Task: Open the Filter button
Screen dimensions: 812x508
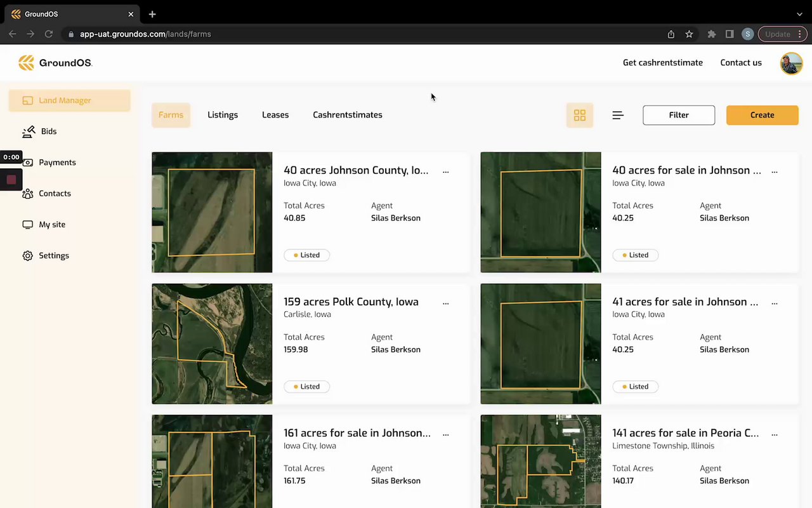Action: point(679,115)
